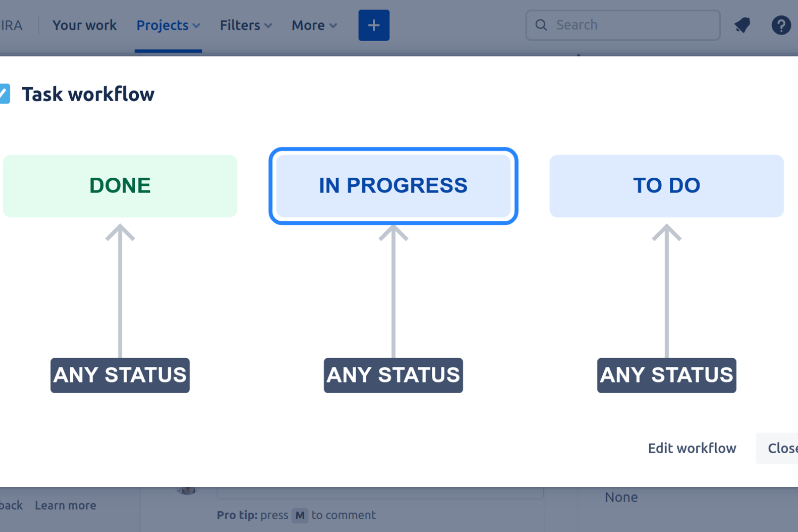Open notifications bell icon
Viewport: 798px width, 532px height.
coord(742,25)
